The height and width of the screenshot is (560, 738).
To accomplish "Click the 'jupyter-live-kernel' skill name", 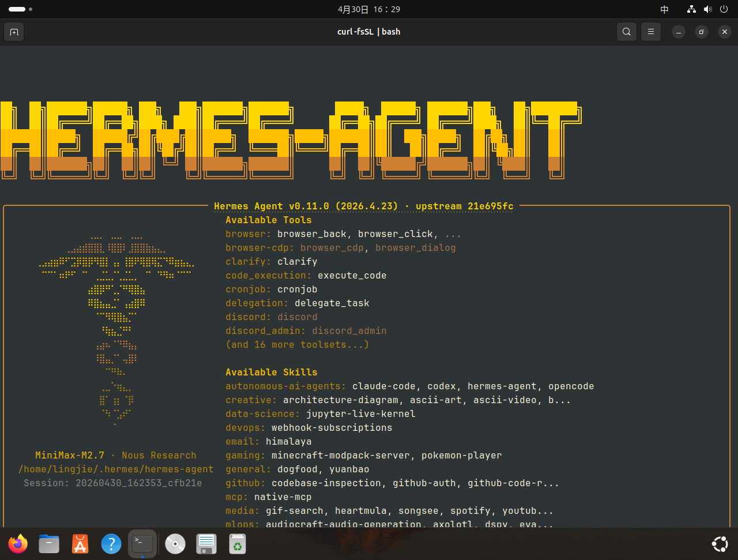I will point(361,414).
